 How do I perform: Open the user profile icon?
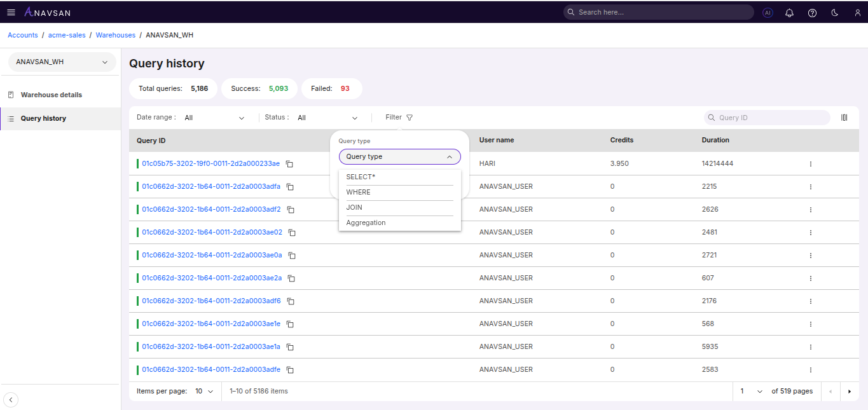pyautogui.click(x=857, y=12)
